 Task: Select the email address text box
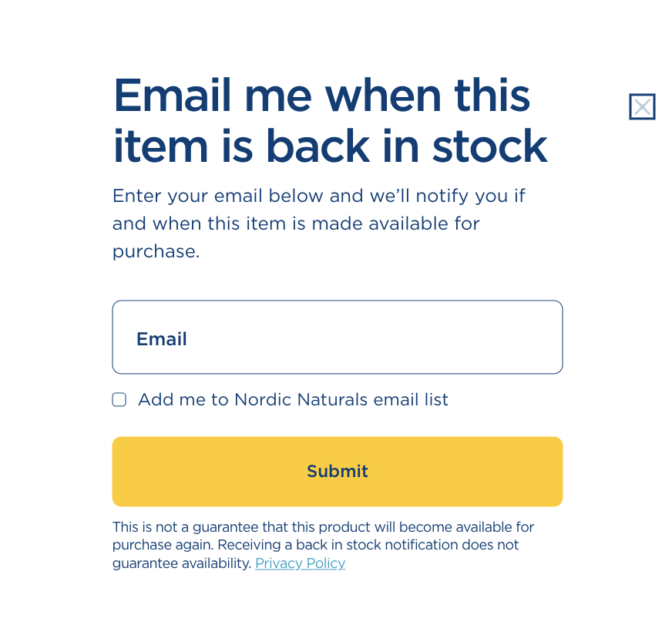tap(338, 338)
